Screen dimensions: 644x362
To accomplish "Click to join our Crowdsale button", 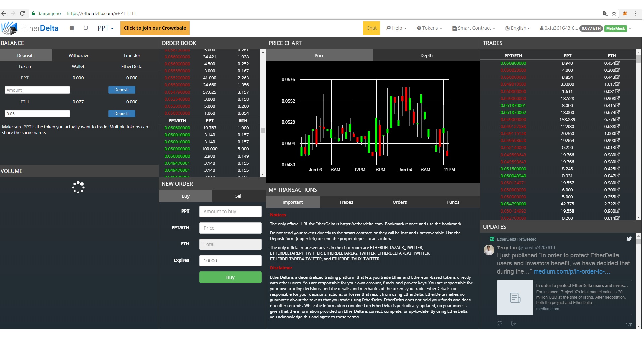I will (x=155, y=28).
